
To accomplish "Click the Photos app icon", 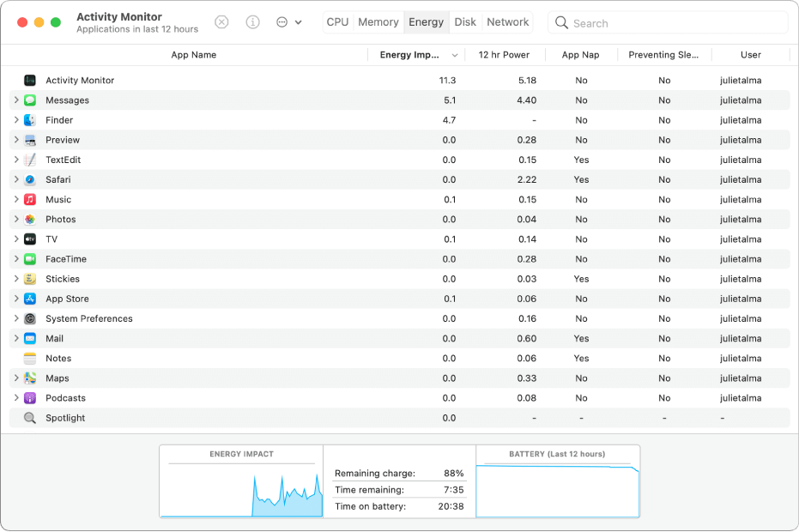I will point(30,219).
